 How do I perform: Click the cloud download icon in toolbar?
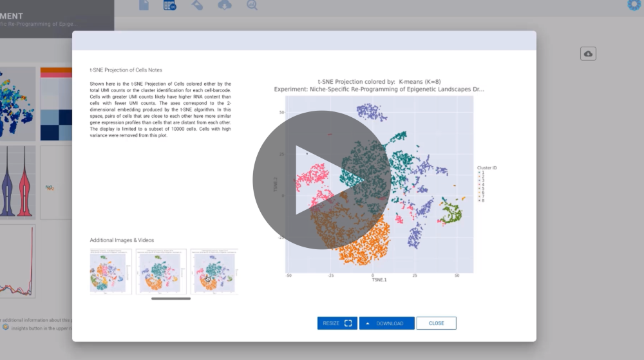[x=225, y=5]
